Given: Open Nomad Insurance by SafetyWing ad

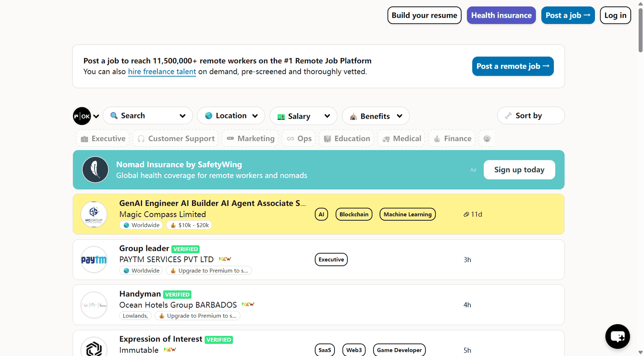Looking at the screenshot, I should (318, 170).
